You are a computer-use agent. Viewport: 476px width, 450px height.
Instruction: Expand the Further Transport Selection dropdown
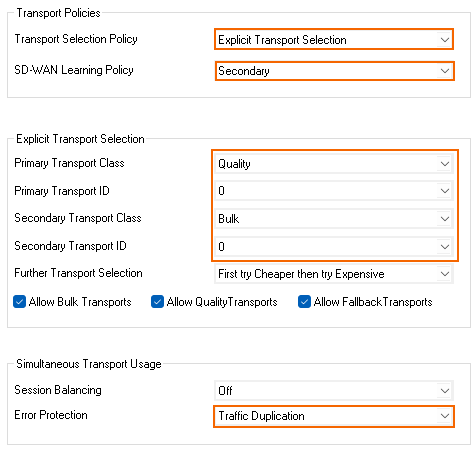click(334, 274)
